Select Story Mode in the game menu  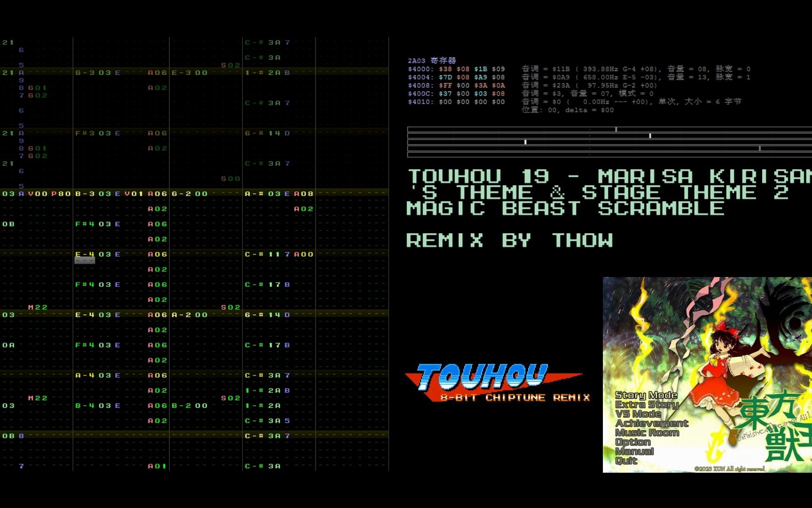click(646, 395)
